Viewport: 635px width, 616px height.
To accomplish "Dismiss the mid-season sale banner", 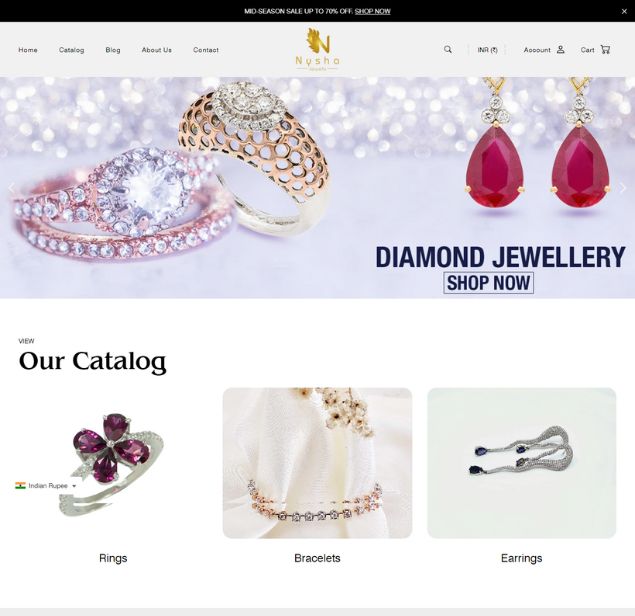I will (x=624, y=11).
